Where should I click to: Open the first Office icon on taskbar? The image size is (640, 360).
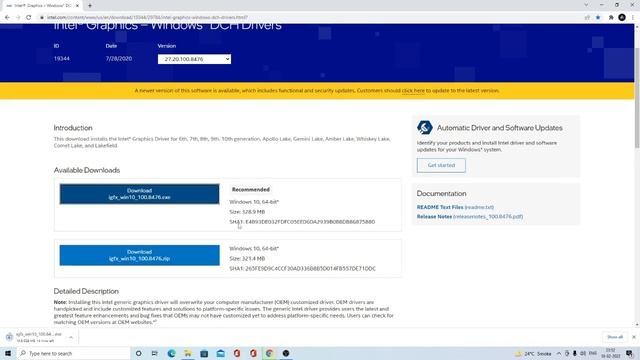click(x=237, y=353)
